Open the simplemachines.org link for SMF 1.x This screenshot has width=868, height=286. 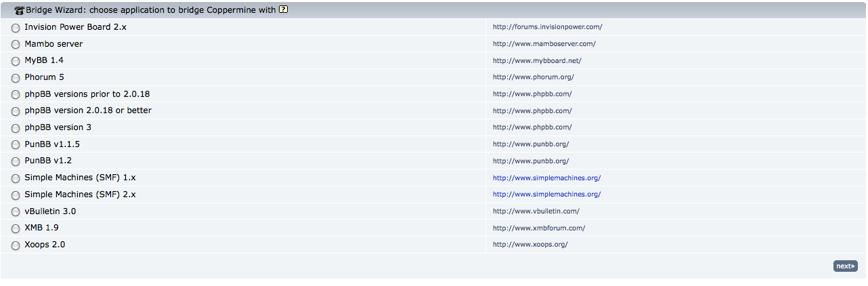[x=546, y=178]
